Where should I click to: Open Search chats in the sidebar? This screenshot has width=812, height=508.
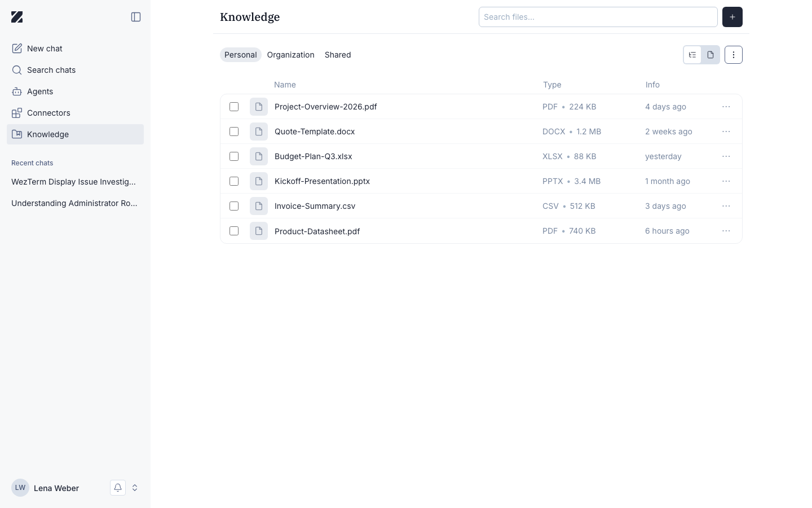[75, 70]
